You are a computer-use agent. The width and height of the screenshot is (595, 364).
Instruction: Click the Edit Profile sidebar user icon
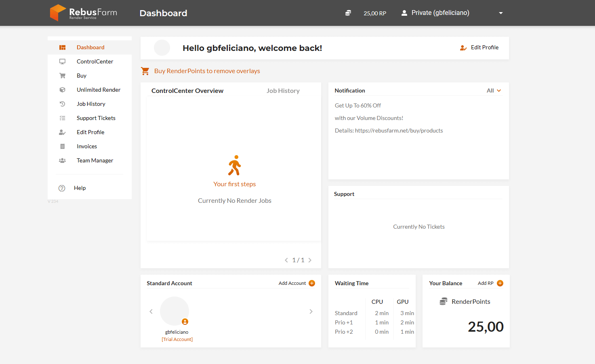click(62, 132)
